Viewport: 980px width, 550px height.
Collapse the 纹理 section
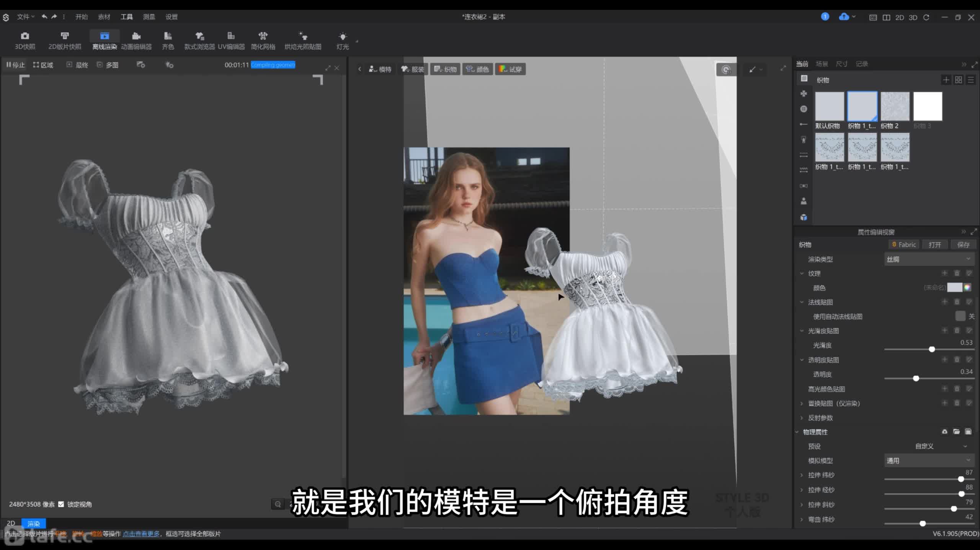coord(802,273)
